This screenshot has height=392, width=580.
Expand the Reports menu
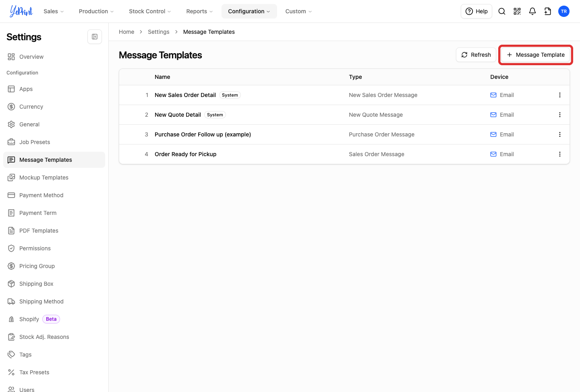(199, 11)
